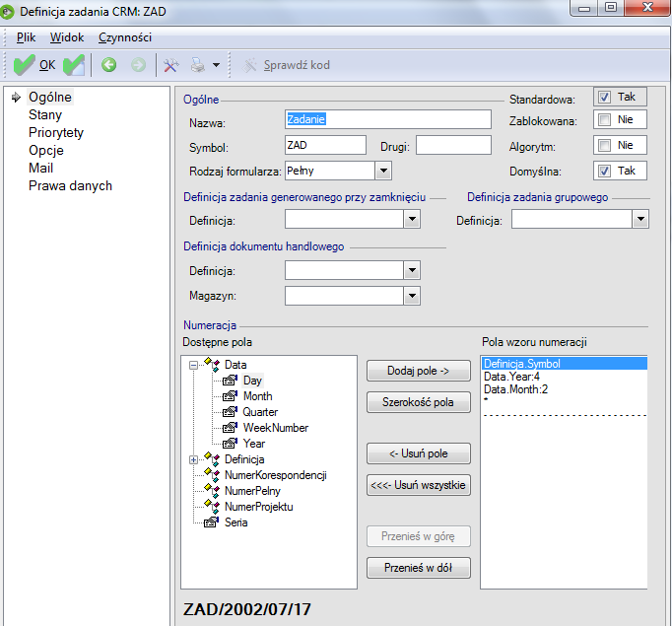Click the Data node icon in tree

point(212,365)
